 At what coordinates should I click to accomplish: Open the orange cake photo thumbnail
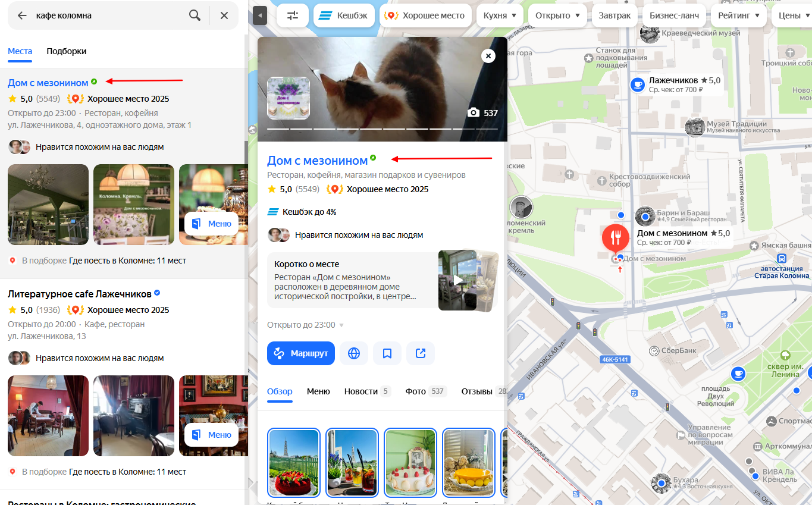(469, 463)
